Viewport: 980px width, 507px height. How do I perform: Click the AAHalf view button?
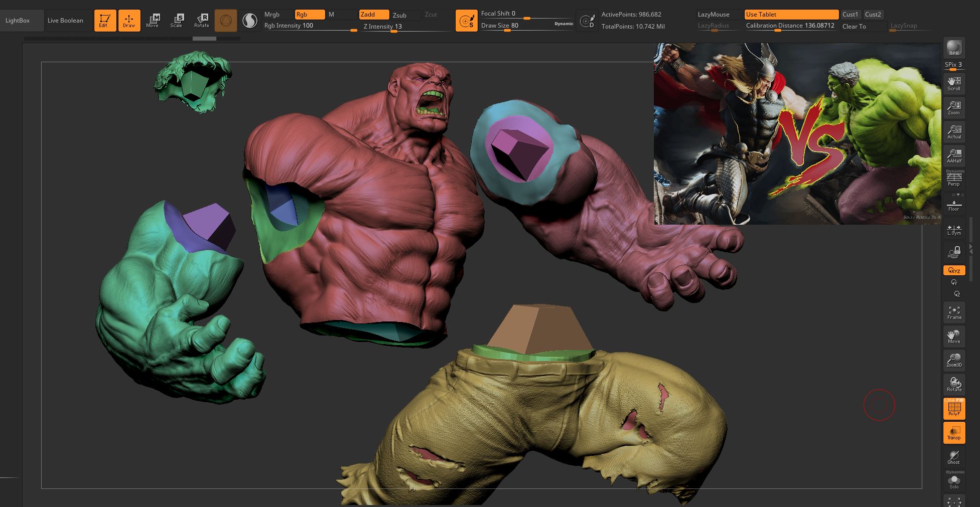(x=954, y=155)
